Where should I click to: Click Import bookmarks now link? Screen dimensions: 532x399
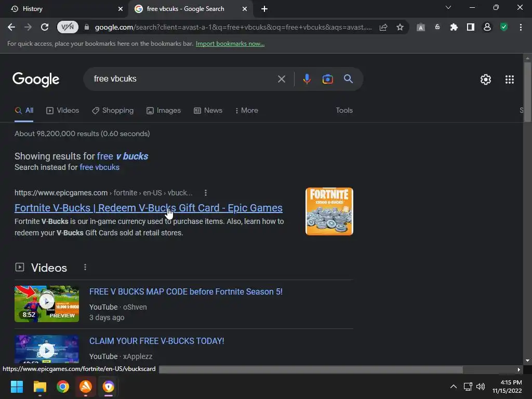pyautogui.click(x=230, y=44)
